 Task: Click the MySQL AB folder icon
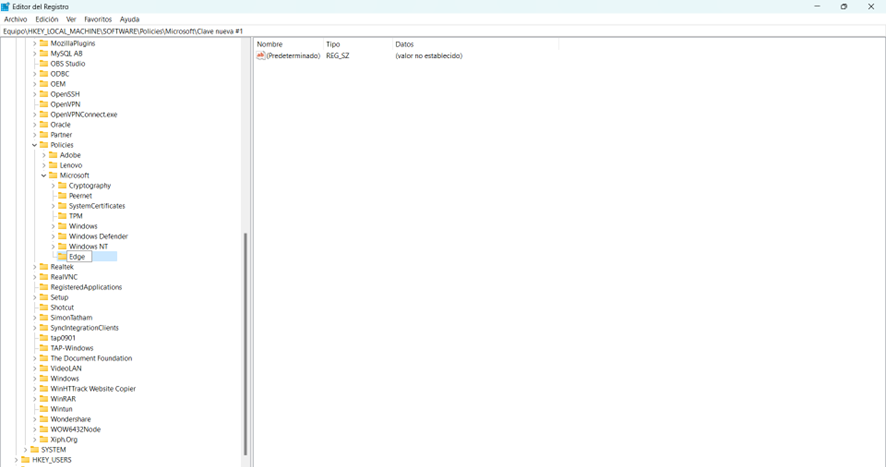pyautogui.click(x=44, y=53)
